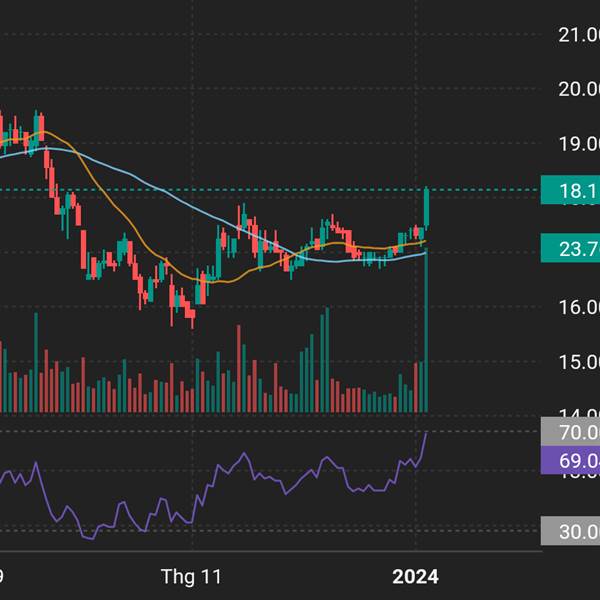Click the 21.0 price axis label
Screen dimensions: 600x600
tap(579, 35)
